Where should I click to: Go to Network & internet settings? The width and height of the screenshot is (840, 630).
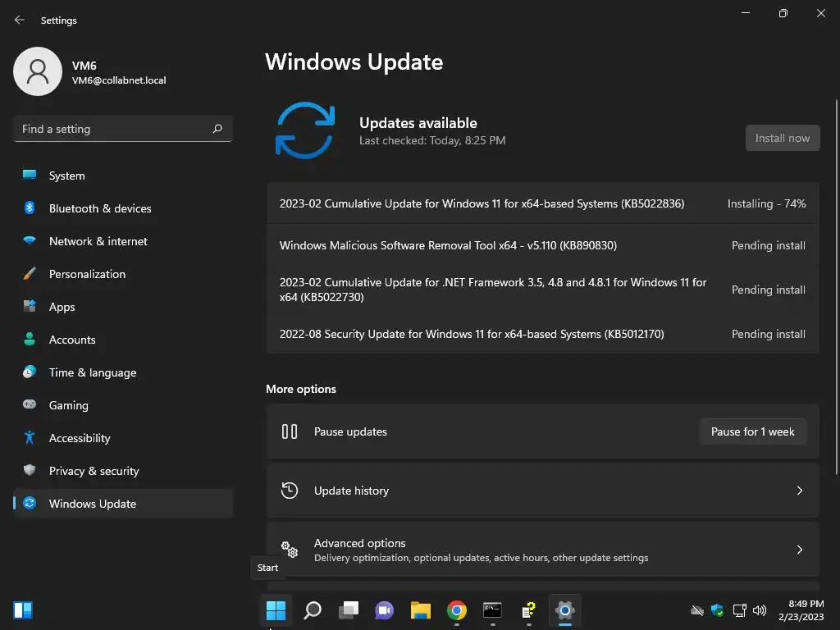click(x=123, y=241)
